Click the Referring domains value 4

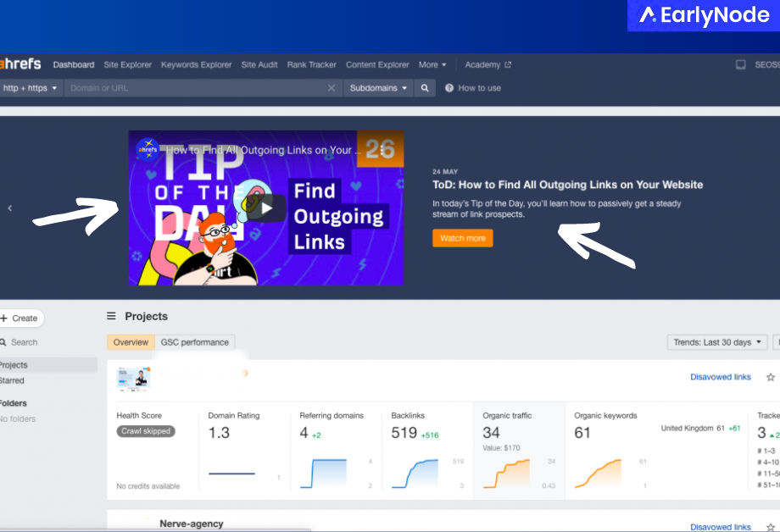(x=304, y=433)
